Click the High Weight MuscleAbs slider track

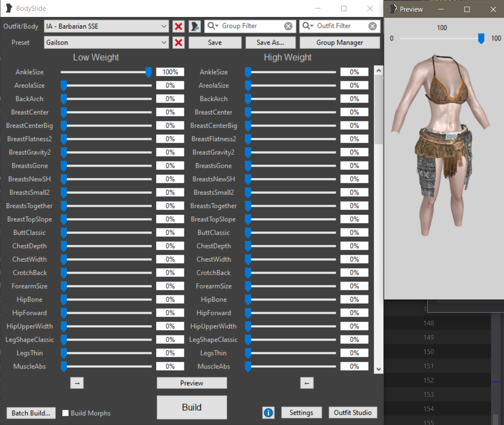[291, 366]
